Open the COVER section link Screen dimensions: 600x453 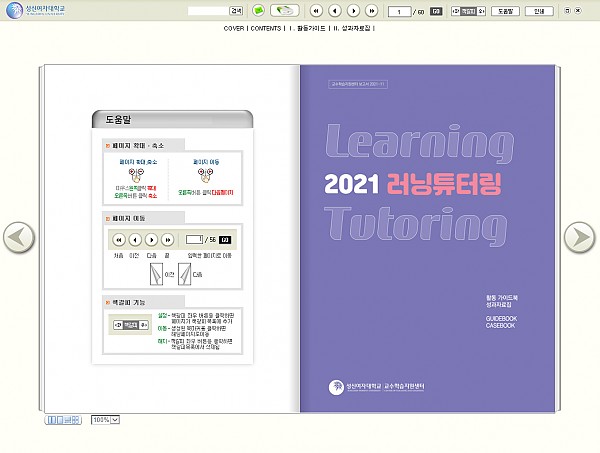click(234, 28)
